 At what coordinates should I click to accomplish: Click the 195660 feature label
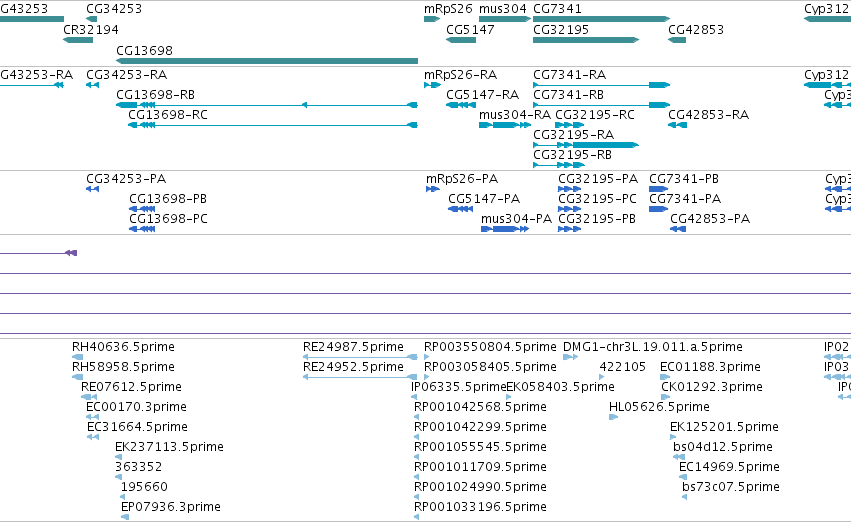click(x=144, y=487)
